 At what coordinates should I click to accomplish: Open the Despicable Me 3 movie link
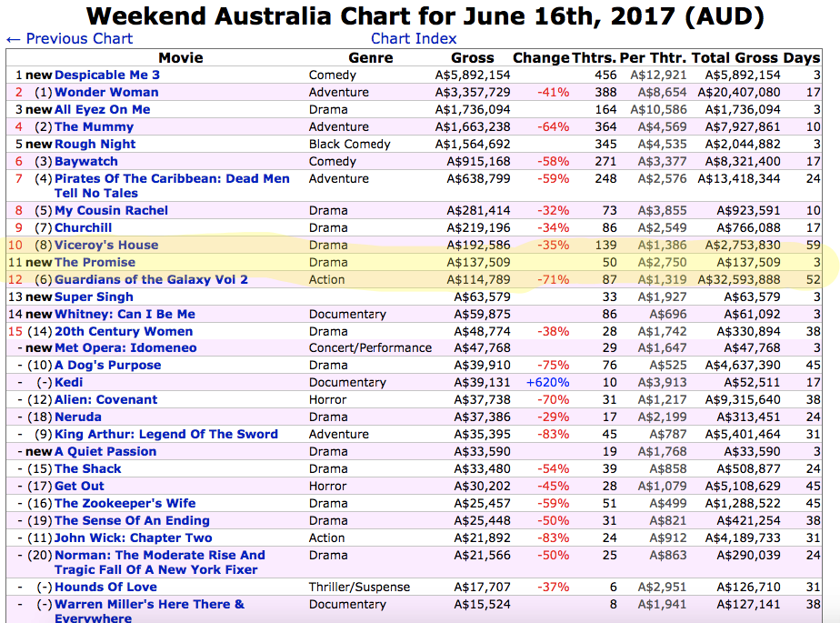[107, 75]
